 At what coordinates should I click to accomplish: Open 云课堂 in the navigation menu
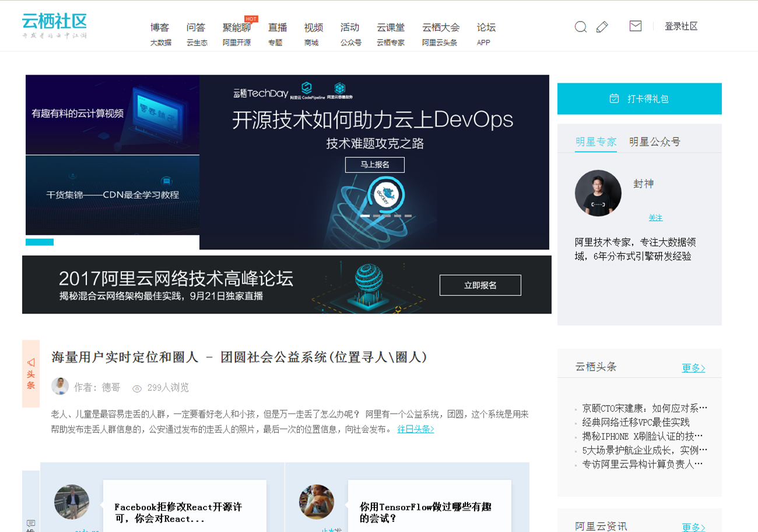click(391, 27)
